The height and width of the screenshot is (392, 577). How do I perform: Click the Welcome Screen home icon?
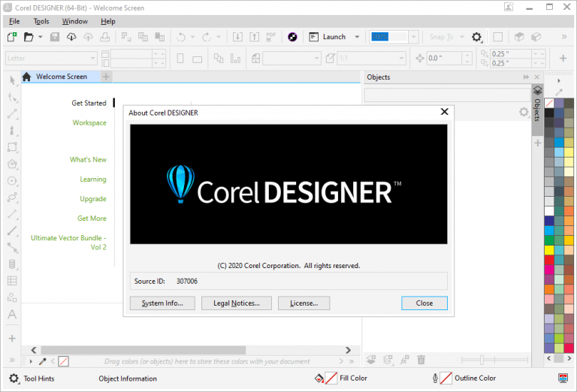click(26, 77)
